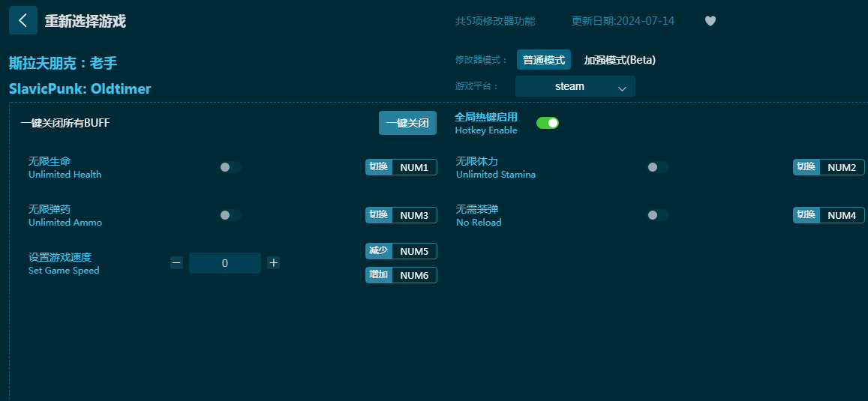Image resolution: width=868 pixels, height=401 pixels.
Task: Click the NUM2 hotkey box
Action: 842,167
